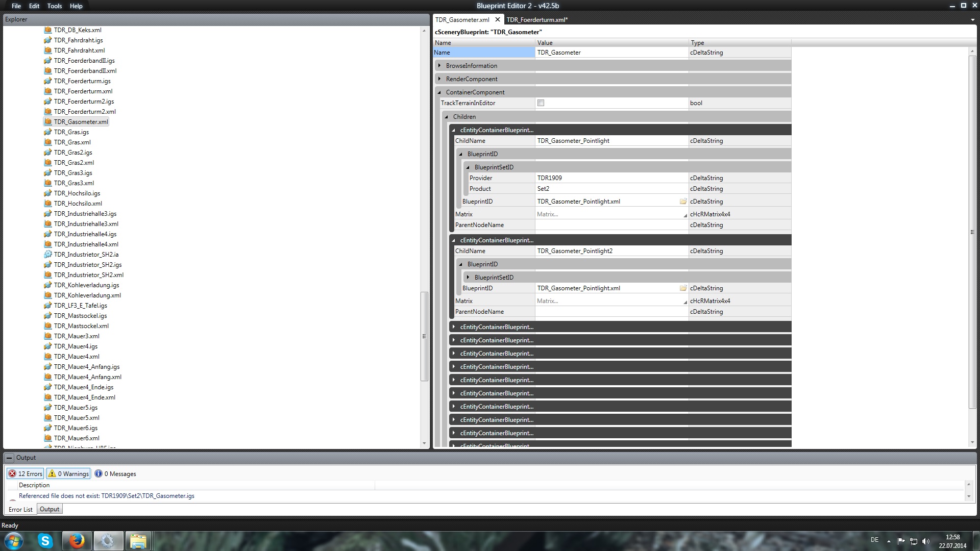Click the red error icon on the 12 Errors filter
Image resolution: width=980 pixels, height=551 pixels.
[12, 474]
